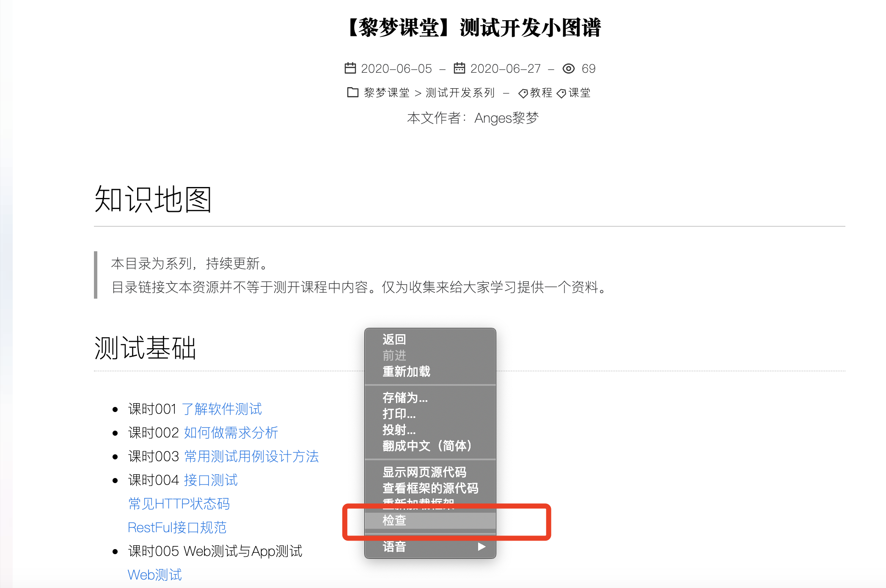Click the eye view-count icon
Screen dimensions: 886x588
[x=569, y=69]
